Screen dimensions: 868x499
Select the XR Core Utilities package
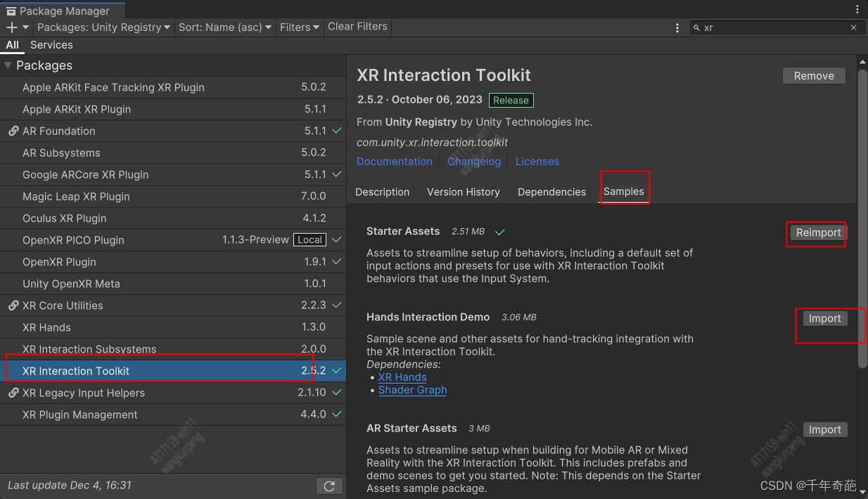pos(173,305)
